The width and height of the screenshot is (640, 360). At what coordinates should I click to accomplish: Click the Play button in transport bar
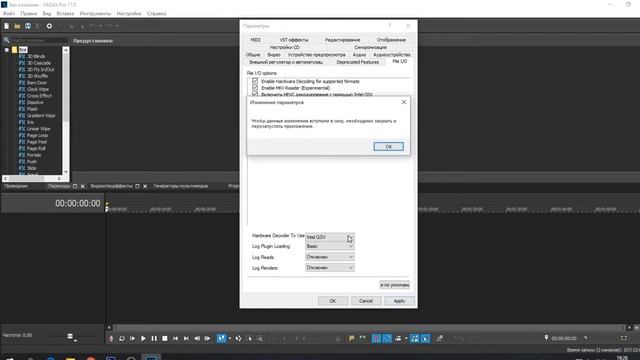click(x=143, y=338)
